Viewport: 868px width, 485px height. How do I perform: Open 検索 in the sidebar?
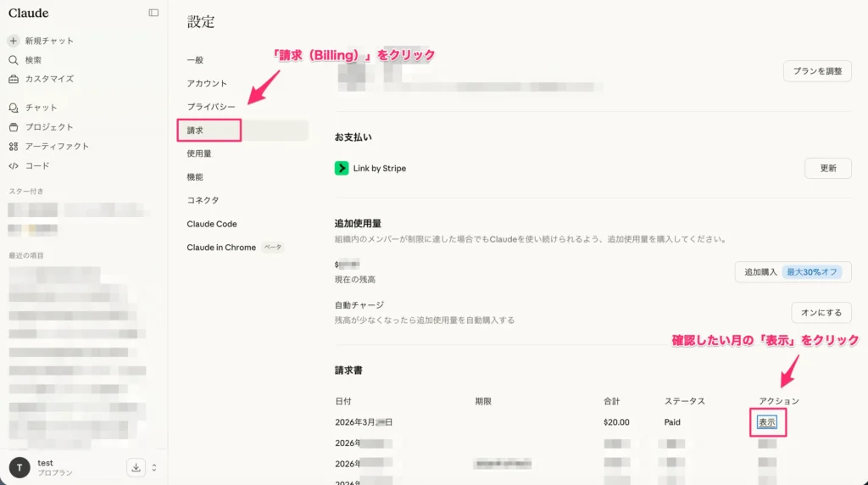[x=33, y=60]
